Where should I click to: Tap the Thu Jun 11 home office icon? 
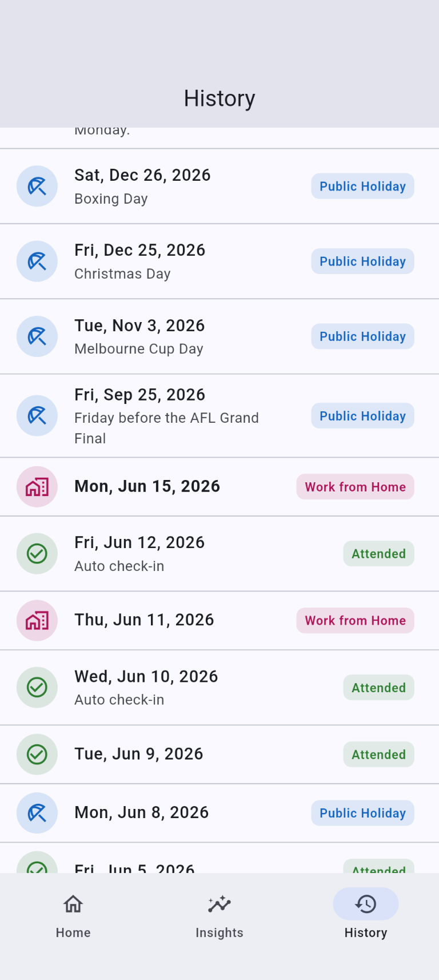tap(37, 621)
